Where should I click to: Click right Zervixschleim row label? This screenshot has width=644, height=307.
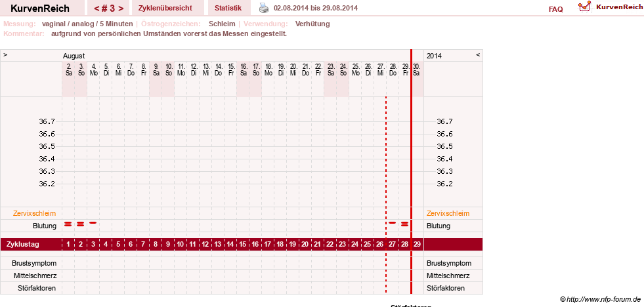pos(448,213)
